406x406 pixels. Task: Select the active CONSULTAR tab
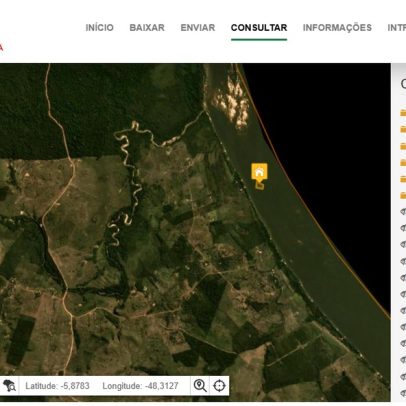(x=259, y=28)
